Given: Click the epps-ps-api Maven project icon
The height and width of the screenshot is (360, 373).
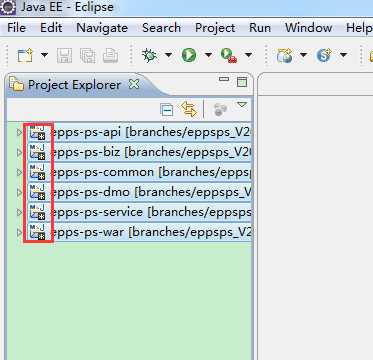Looking at the screenshot, I should pos(37,133).
